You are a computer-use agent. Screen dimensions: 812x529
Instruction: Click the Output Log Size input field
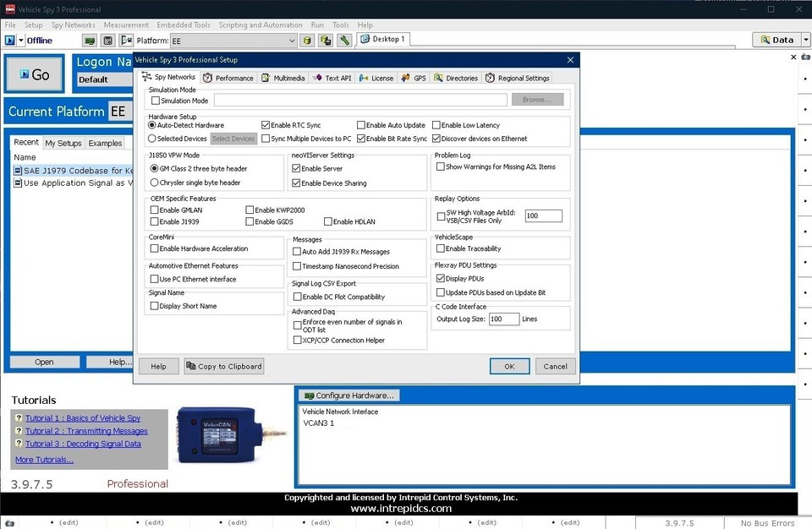coord(504,319)
